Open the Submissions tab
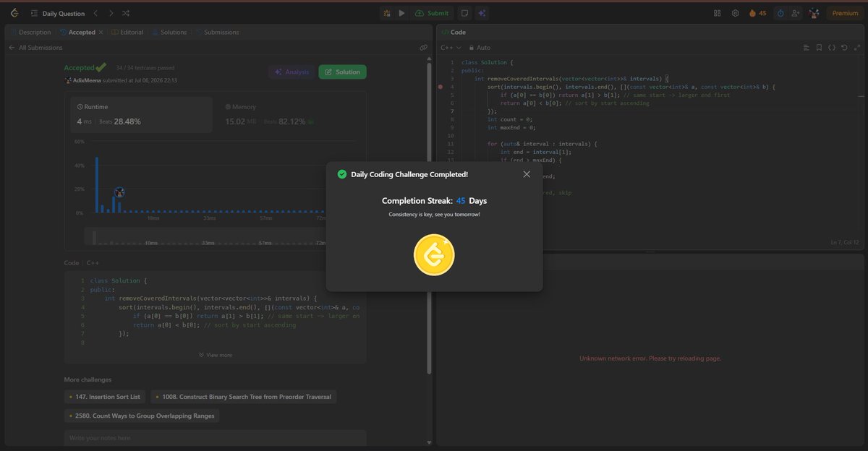868x451 pixels. point(217,32)
